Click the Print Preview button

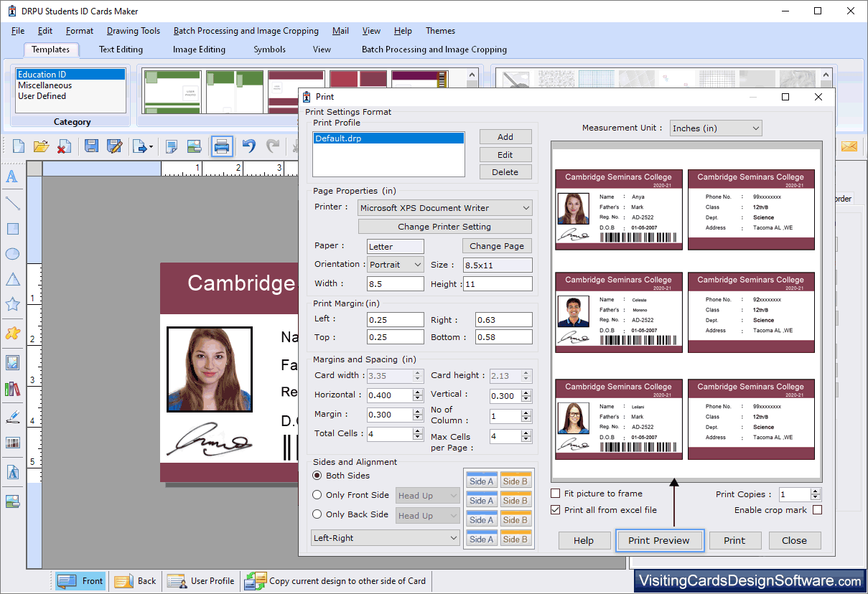(x=659, y=540)
